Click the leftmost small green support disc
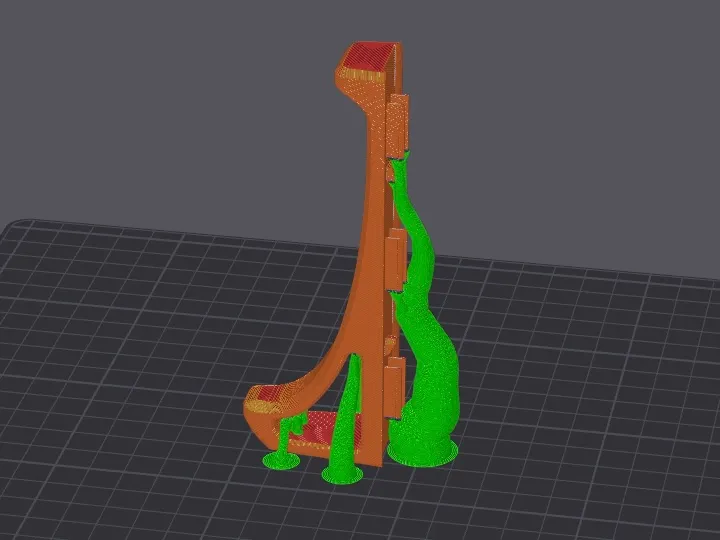This screenshot has height=540, width=720. click(x=277, y=460)
